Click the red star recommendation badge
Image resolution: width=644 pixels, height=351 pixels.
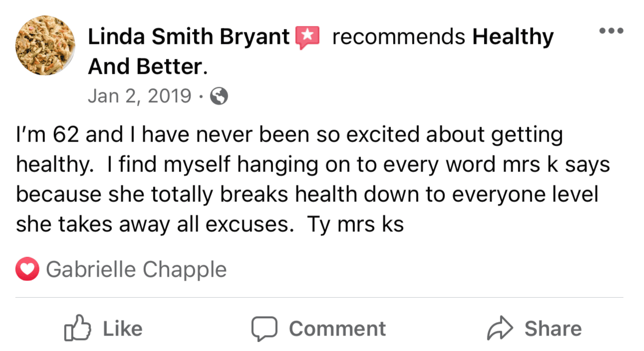[308, 37]
